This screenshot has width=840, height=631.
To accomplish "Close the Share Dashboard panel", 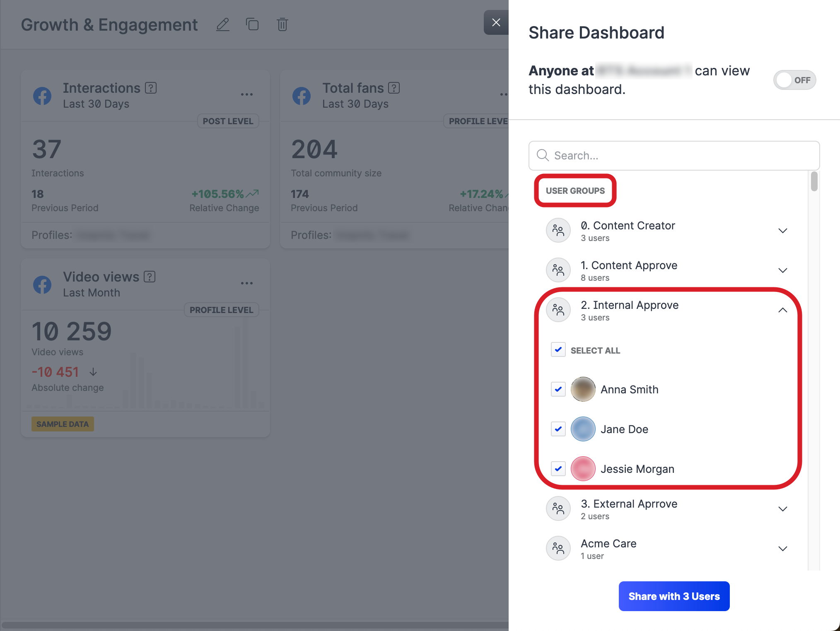I will [x=496, y=22].
